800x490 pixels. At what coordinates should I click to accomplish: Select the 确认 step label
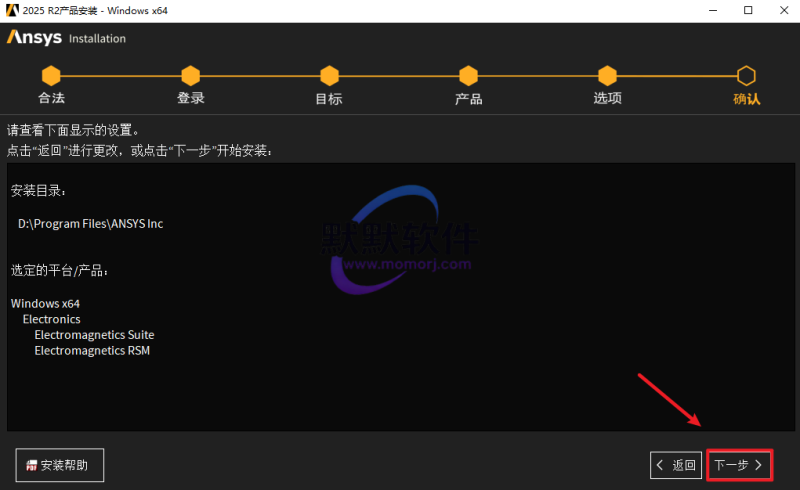click(746, 98)
